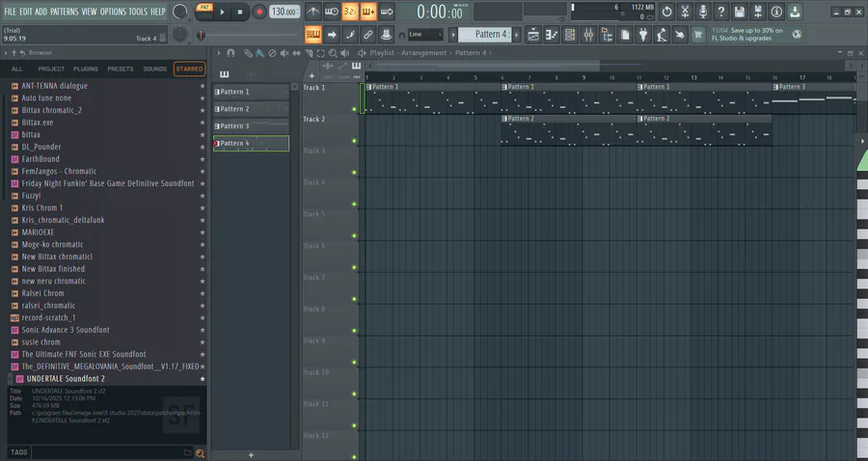Select the playlist delete tool
The image size is (868, 461).
tap(272, 53)
